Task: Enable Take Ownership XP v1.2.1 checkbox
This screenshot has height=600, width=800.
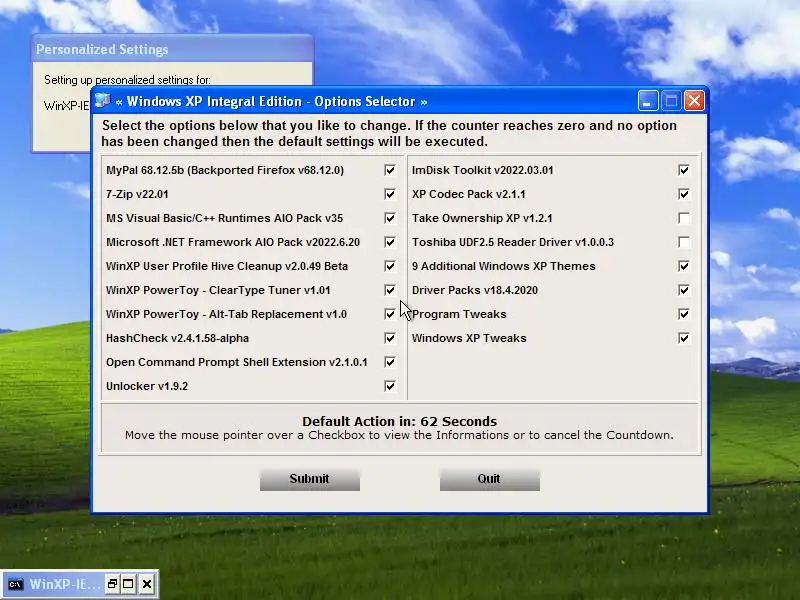Action: 684,218
